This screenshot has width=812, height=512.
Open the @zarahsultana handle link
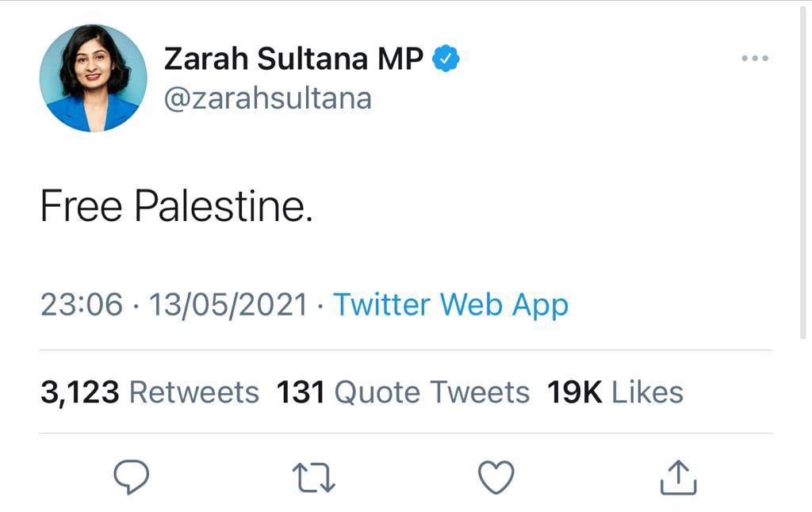coord(267,98)
